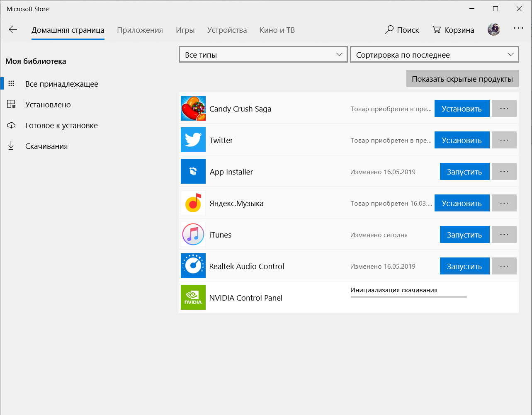The image size is (532, 415).
Task: Install Яндекс.Музыка via Установить button
Action: (462, 203)
